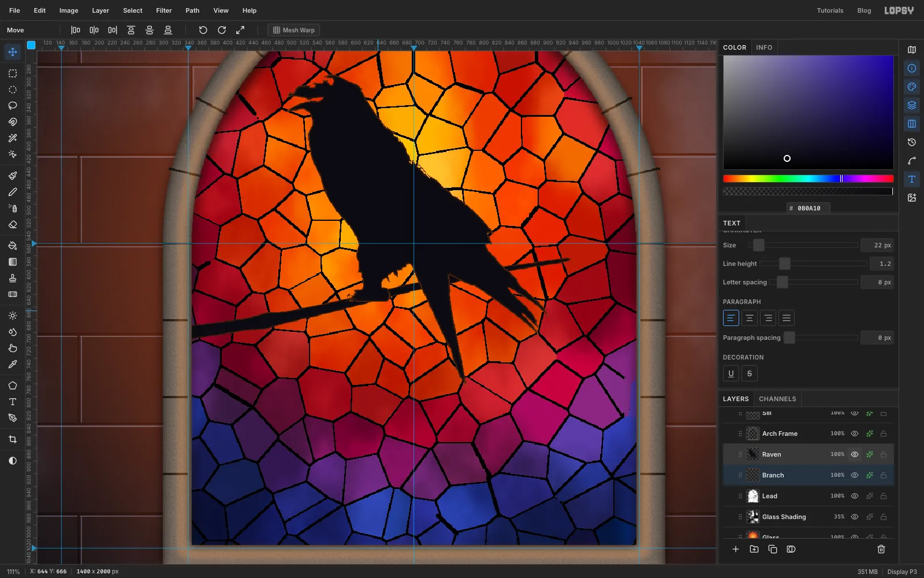Select the Polygon shape tool
Viewport: 924px width, 578px height.
pos(13,386)
